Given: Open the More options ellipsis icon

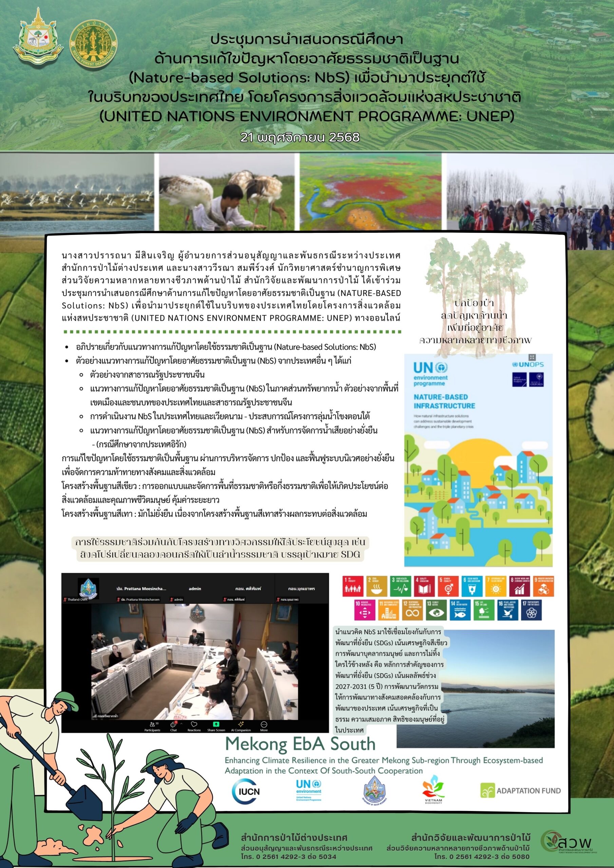Looking at the screenshot, I should [264, 724].
